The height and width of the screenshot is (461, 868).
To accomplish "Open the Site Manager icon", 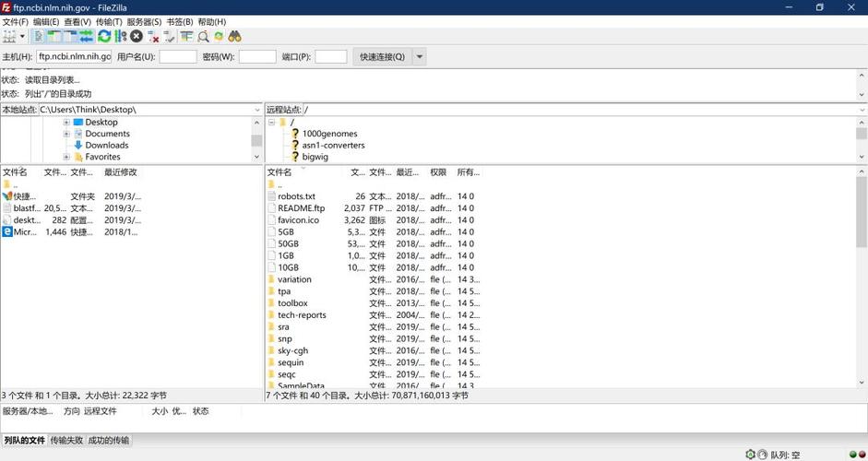I will pyautogui.click(x=9, y=37).
